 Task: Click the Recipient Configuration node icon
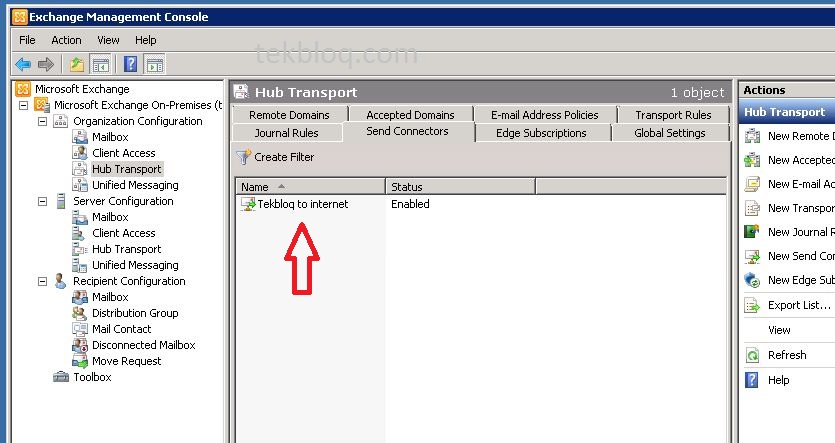(61, 281)
